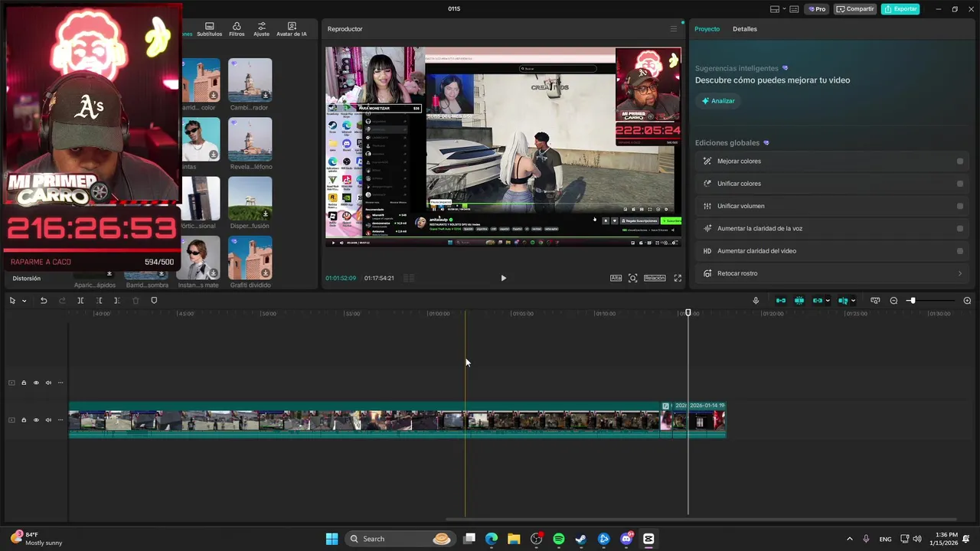This screenshot has height=551, width=980.
Task: Select the clip labeled 2026-01-14
Action: pos(707,420)
